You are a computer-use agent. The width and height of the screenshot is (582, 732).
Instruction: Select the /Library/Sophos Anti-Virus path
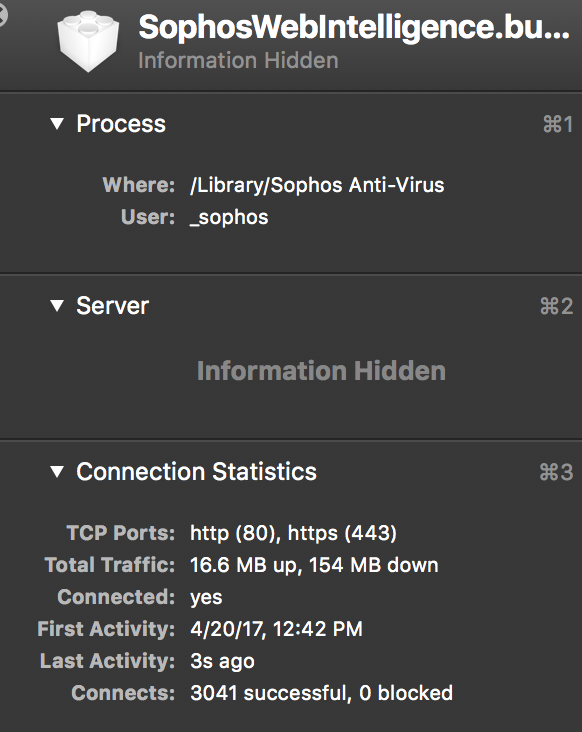click(x=317, y=185)
